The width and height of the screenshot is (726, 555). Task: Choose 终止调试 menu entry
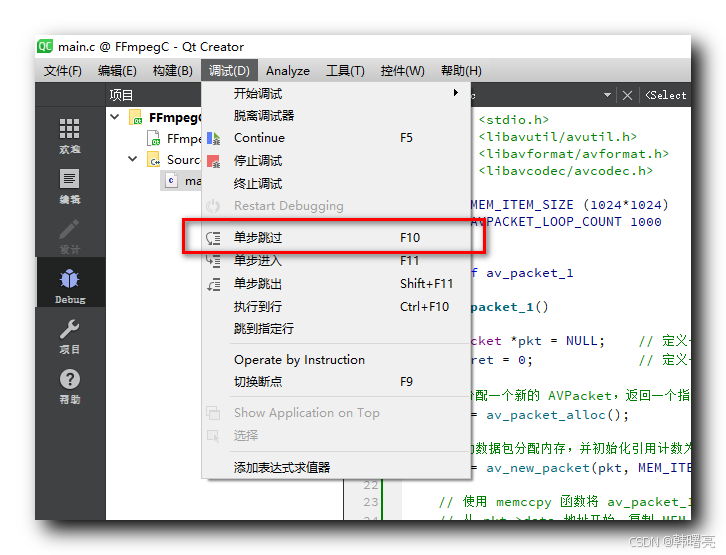(336, 184)
